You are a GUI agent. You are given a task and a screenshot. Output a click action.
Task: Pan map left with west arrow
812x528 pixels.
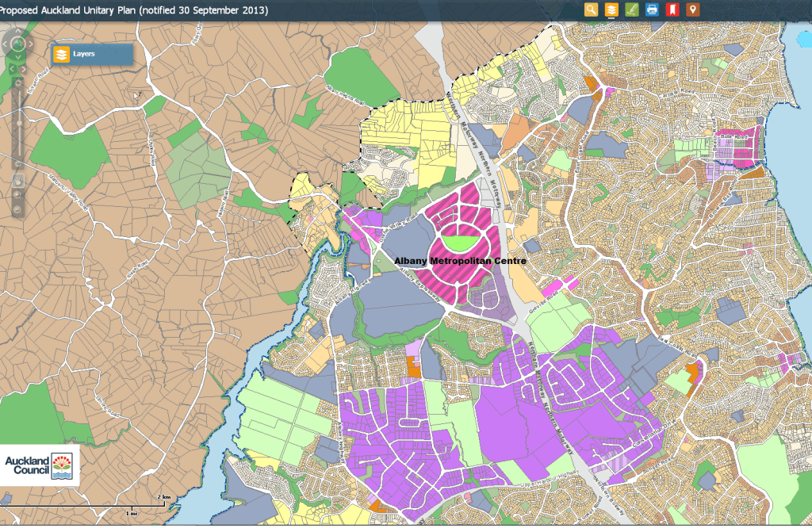pos(5,44)
